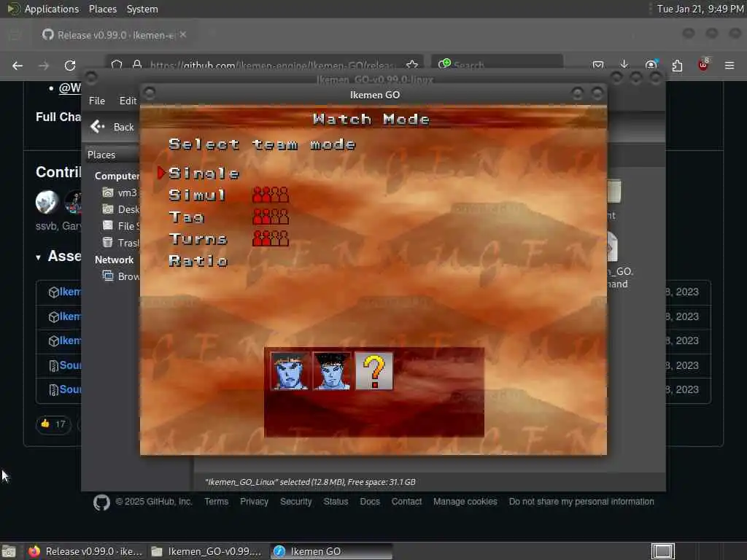Screen dimensions: 747x560
Task: Open the GitHub Terms footer link
Action: [216, 502]
